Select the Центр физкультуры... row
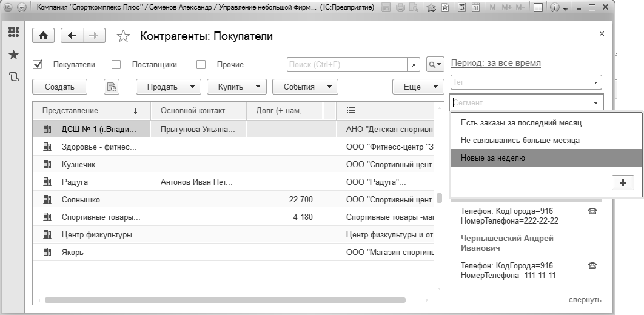Image resolution: width=644 pixels, height=315 pixels. [x=233, y=235]
